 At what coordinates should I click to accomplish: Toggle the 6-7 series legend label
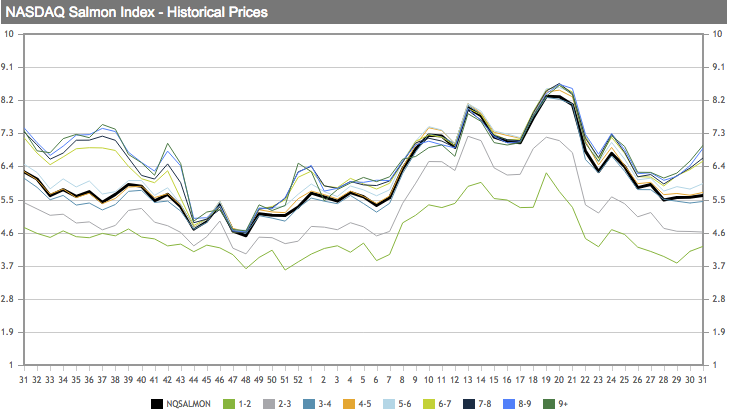coord(445,404)
